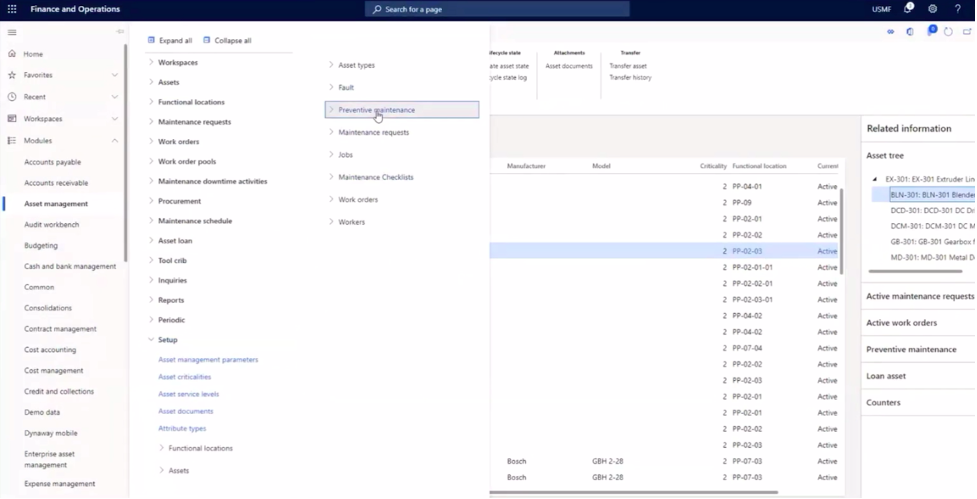Expand the Loan asset related information section

885,376
